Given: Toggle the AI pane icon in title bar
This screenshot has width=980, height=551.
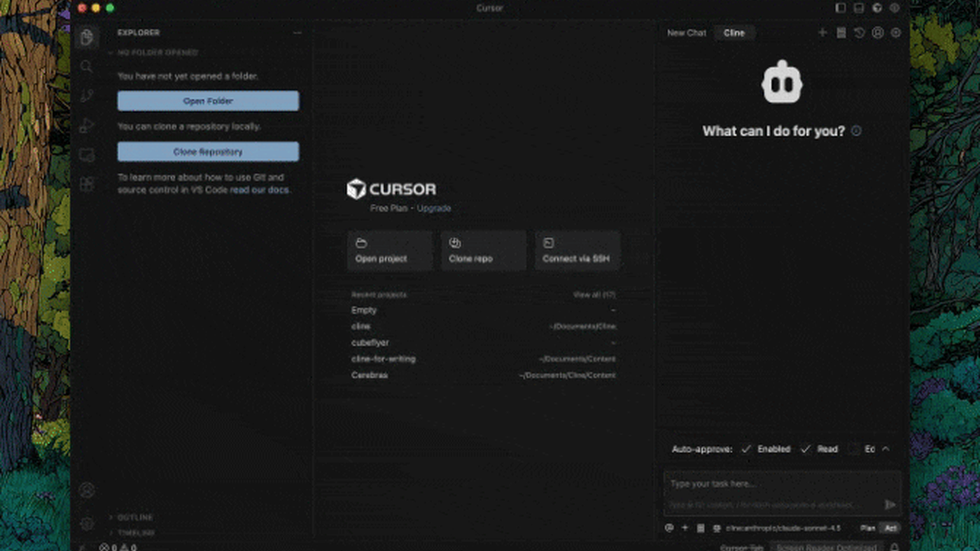Looking at the screenshot, I should [x=877, y=8].
